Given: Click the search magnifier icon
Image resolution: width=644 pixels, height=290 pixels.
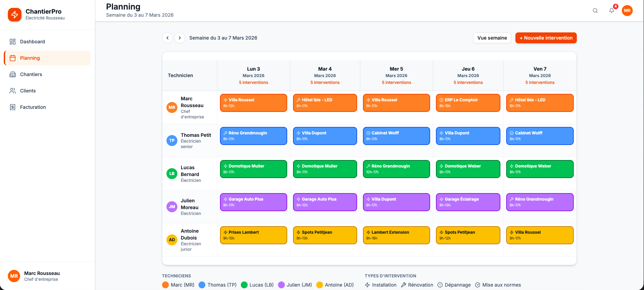Looking at the screenshot, I should (595, 11).
